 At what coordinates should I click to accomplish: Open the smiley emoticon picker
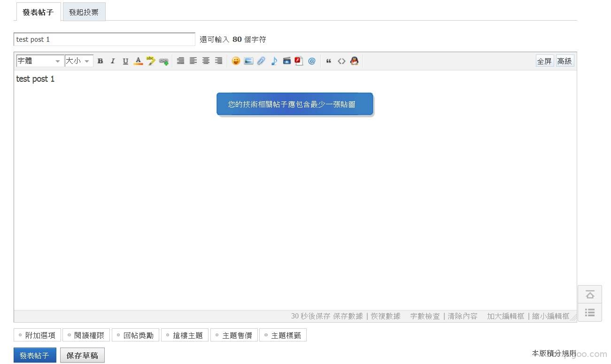236,61
